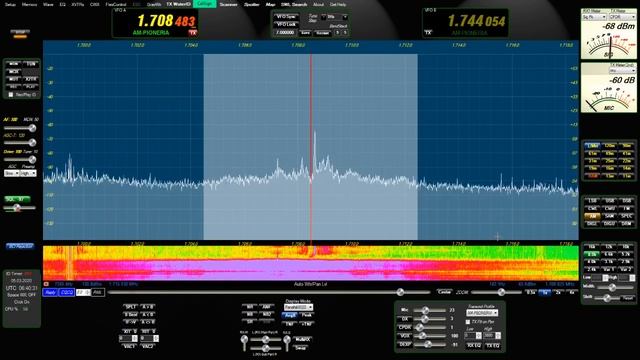Toggle the red TX indicator on VFO A
The width and height of the screenshot is (640, 360).
[x=193, y=32]
